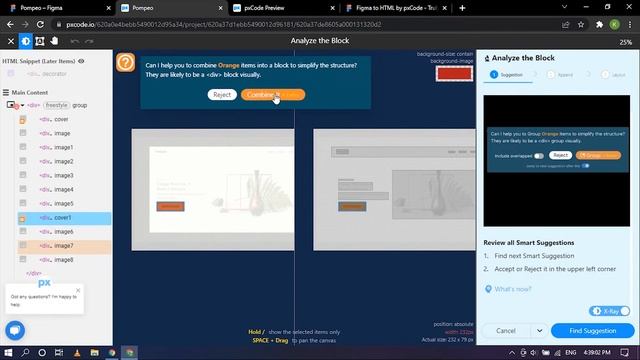Share this page icon in address bar
640x360 pixels.
(565, 25)
